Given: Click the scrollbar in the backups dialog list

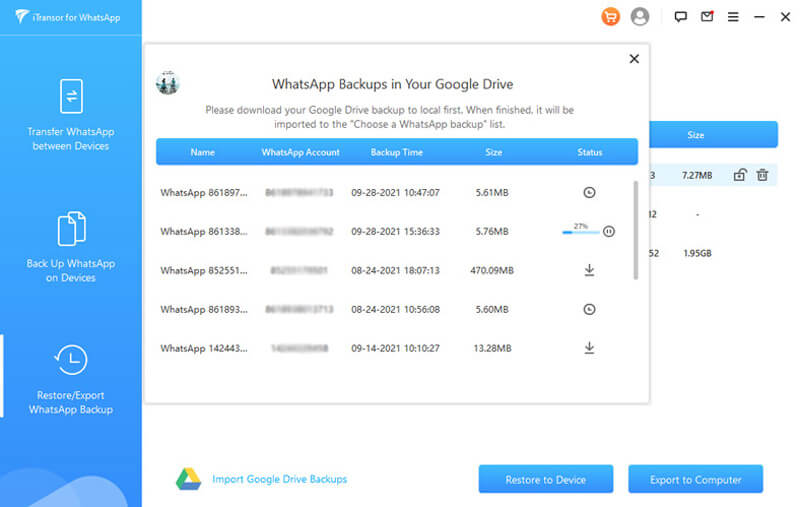Looking at the screenshot, I should tap(636, 230).
